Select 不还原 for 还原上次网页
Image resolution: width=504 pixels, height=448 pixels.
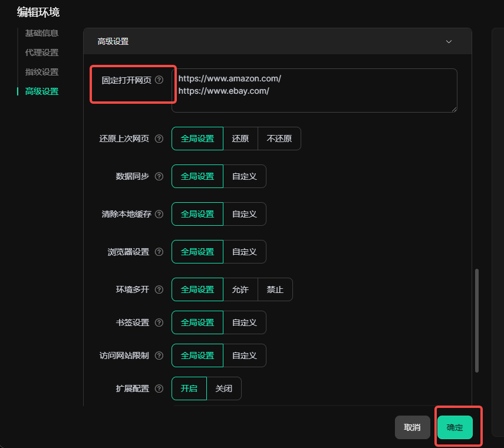[x=279, y=139]
